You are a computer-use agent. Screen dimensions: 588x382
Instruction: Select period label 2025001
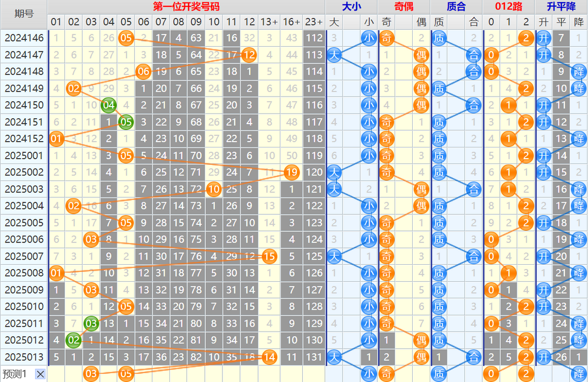coord(24,155)
